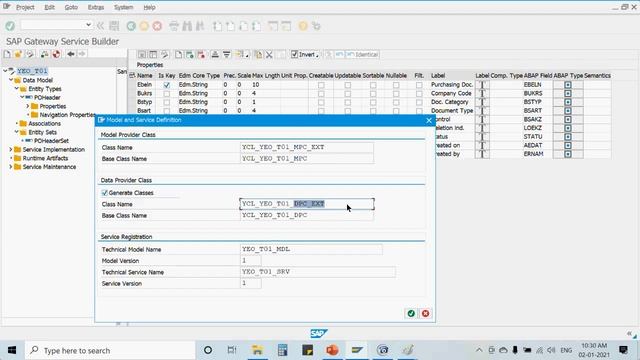This screenshot has height=360, width=640.
Task: Click the red Cancel icon in the SAP toolbar
Action: [x=157, y=26]
